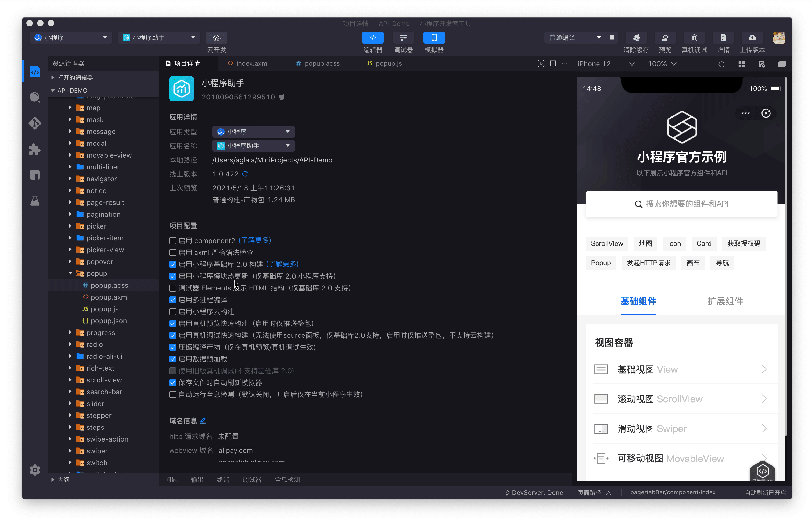This screenshot has height=526, width=812.
Task: Tap the 发起HTTP请求 tag in simulator
Action: coord(649,263)
